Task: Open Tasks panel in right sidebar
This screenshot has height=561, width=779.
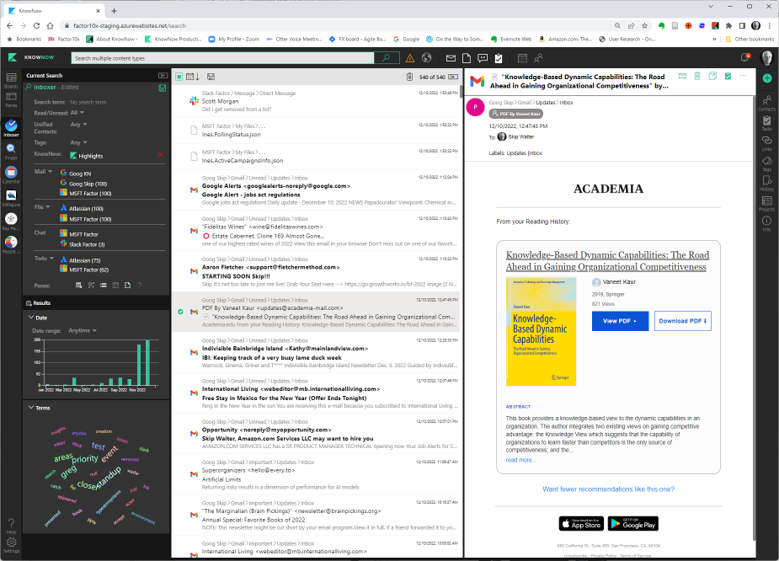Action: point(767,122)
